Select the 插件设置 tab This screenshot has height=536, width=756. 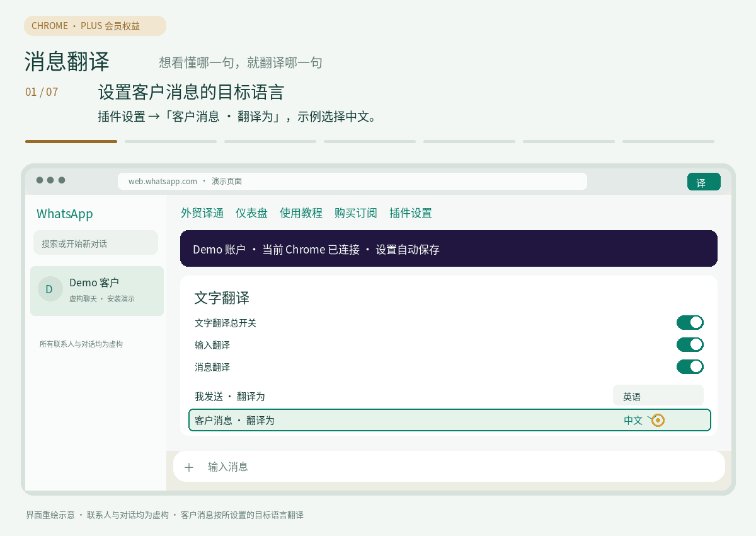tap(411, 213)
